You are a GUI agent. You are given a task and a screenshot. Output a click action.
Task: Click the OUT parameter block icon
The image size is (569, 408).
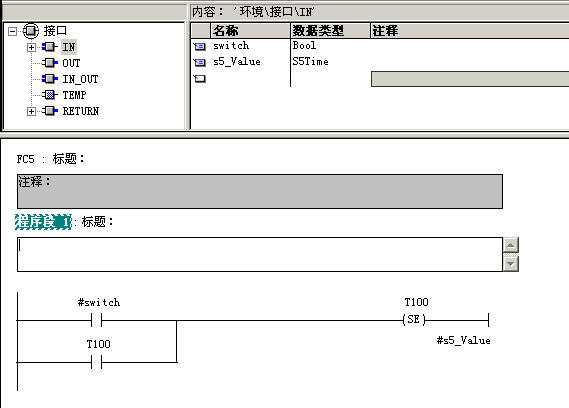tap(50, 63)
